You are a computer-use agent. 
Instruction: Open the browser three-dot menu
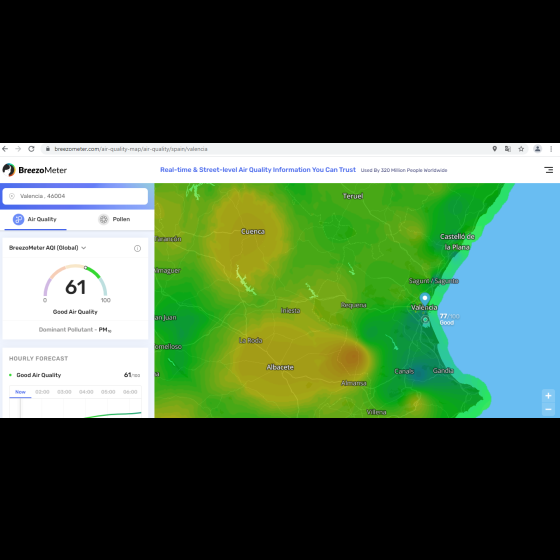point(551,149)
